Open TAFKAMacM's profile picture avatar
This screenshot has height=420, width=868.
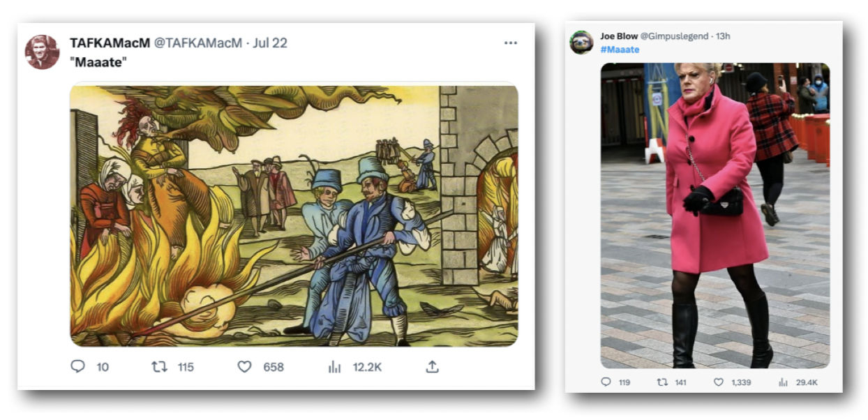click(42, 52)
